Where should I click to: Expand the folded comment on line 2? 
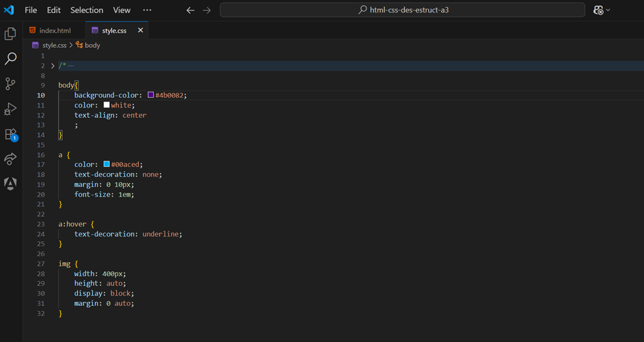52,66
